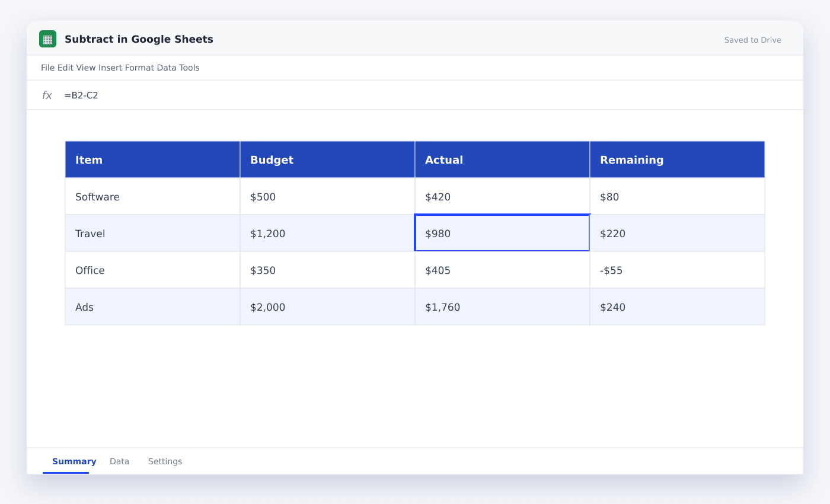Select the $1,200 budget cell
Viewport: 830px width, 504px height.
(x=327, y=233)
